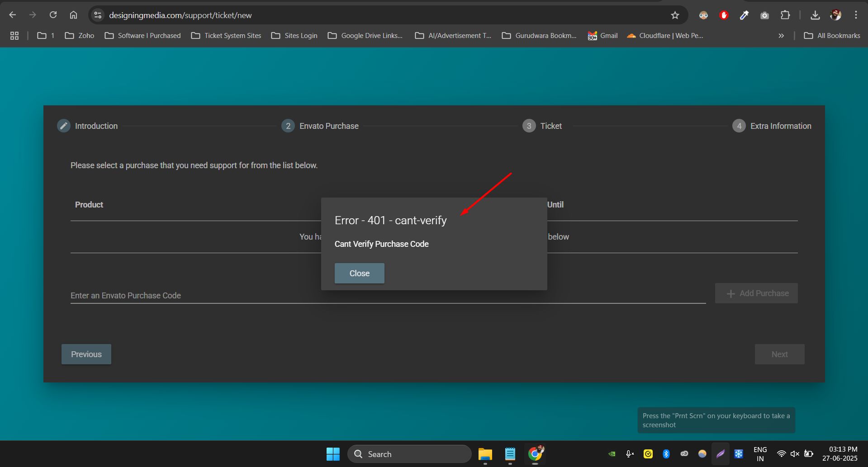868x467 pixels.
Task: View site information icon in address bar
Action: (x=98, y=15)
